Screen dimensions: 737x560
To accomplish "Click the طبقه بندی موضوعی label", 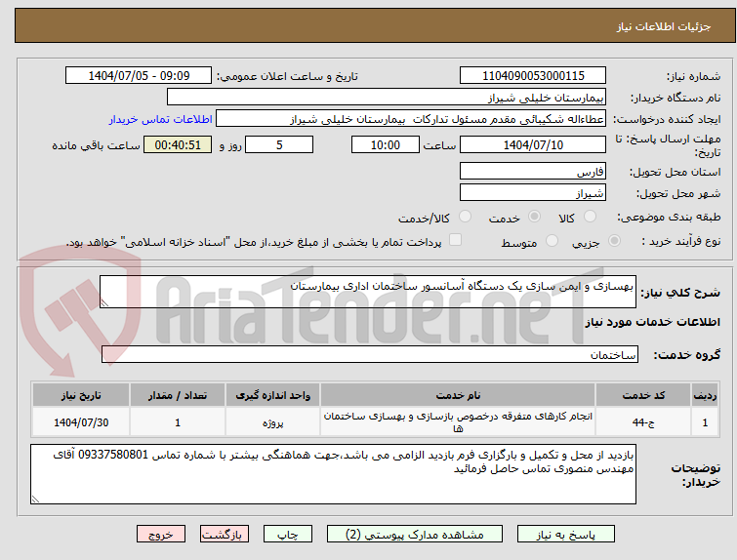I will [x=669, y=217].
